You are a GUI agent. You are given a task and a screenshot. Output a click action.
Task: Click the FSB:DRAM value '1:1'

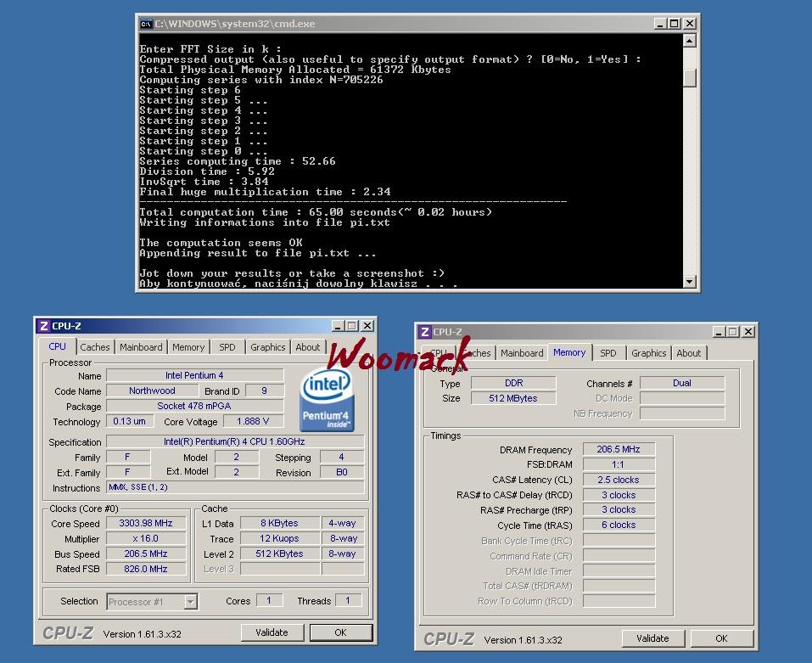[619, 464]
